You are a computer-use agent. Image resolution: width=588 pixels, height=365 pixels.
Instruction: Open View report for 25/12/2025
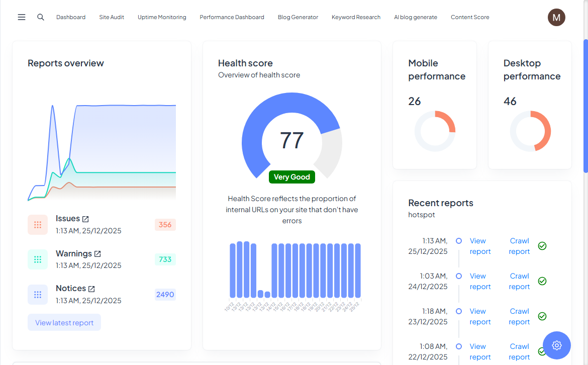[x=480, y=246]
